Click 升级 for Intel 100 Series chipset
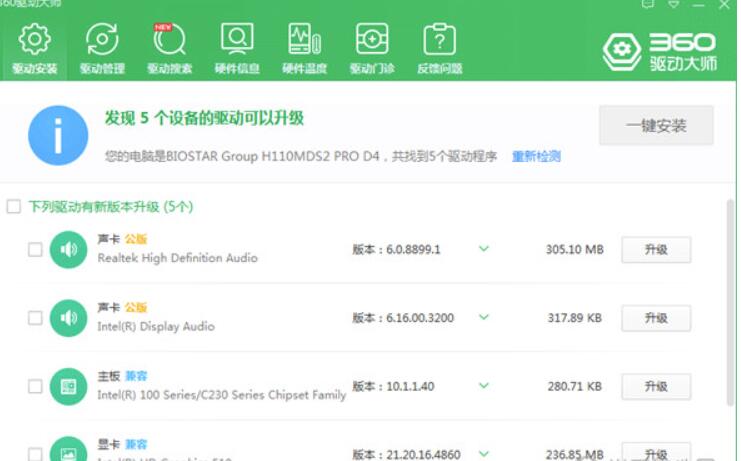This screenshot has height=461, width=741. coord(656,386)
